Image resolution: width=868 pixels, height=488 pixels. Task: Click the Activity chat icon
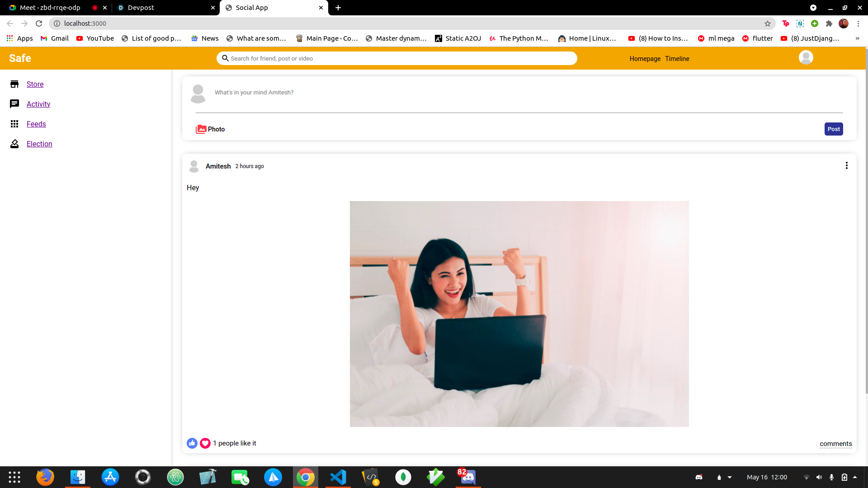(14, 104)
